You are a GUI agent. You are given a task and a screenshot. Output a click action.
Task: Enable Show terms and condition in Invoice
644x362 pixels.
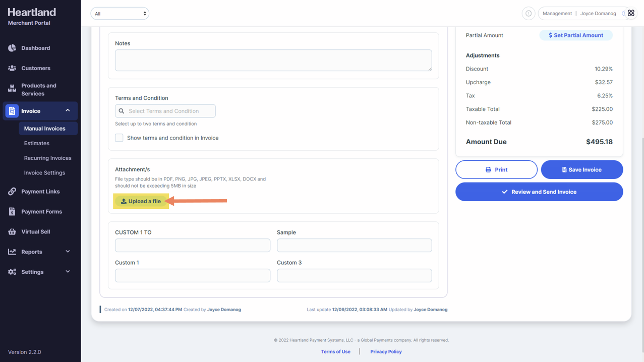click(119, 138)
